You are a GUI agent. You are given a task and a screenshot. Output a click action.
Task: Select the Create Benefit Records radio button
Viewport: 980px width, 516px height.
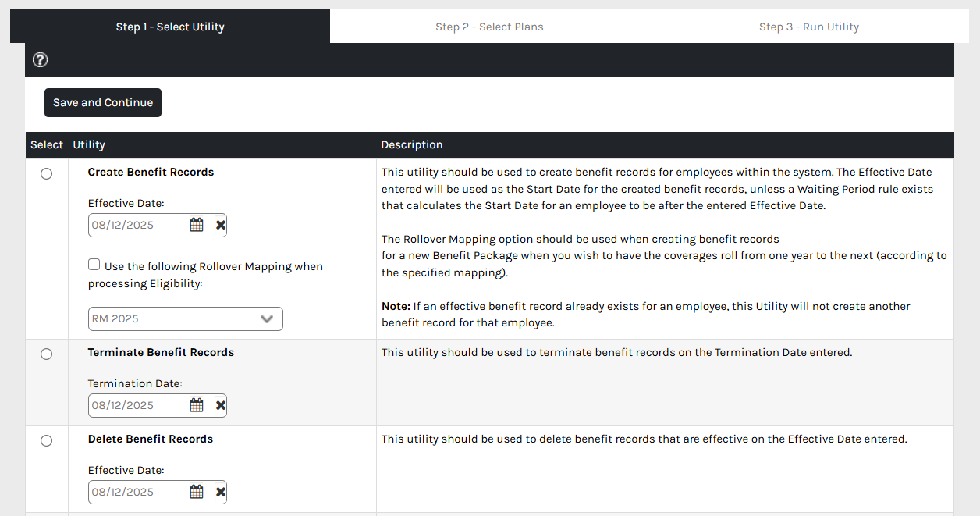point(46,173)
